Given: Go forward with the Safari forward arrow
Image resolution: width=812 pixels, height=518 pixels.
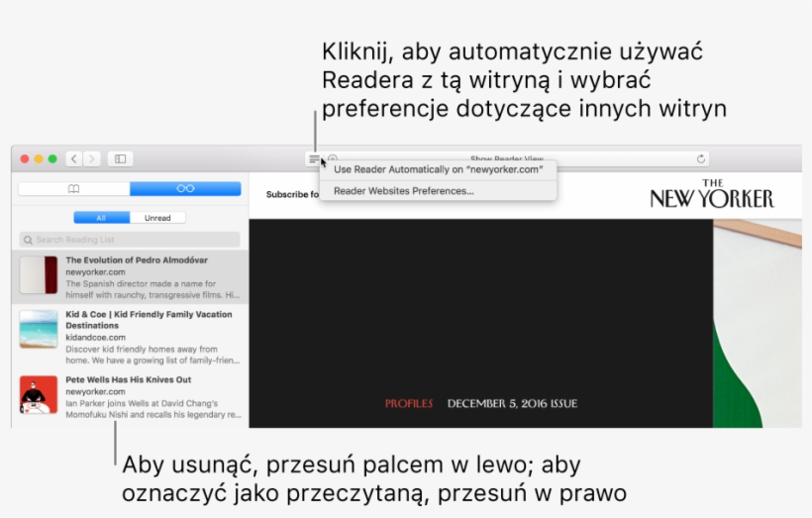Looking at the screenshot, I should 92,159.
